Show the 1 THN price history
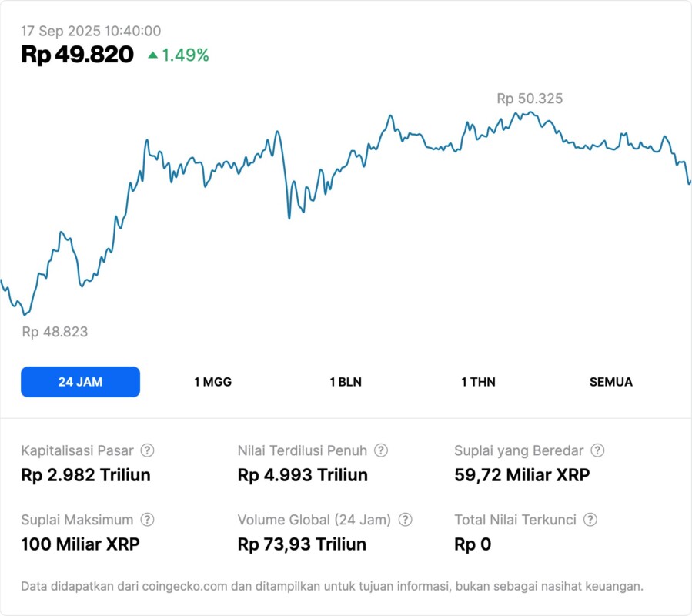The image size is (692, 616). click(x=478, y=382)
